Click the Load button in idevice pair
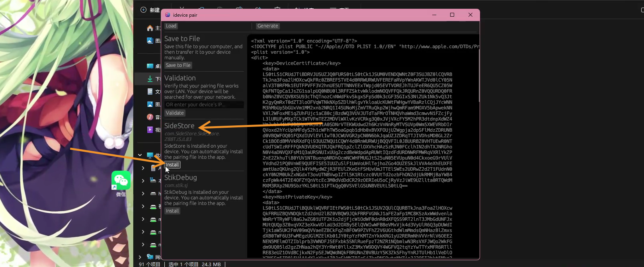The width and height of the screenshot is (644, 267). [171, 26]
